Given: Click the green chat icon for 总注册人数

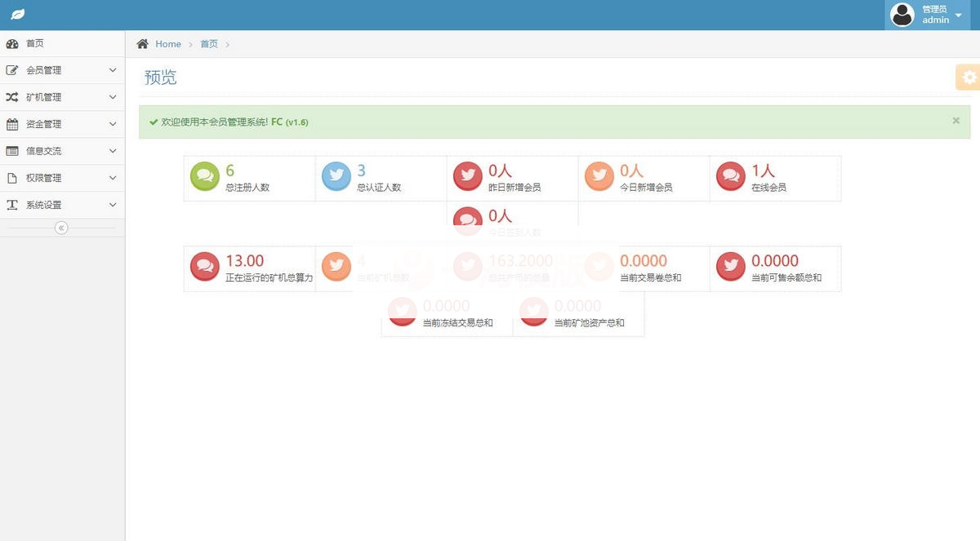Looking at the screenshot, I should pos(204,176).
